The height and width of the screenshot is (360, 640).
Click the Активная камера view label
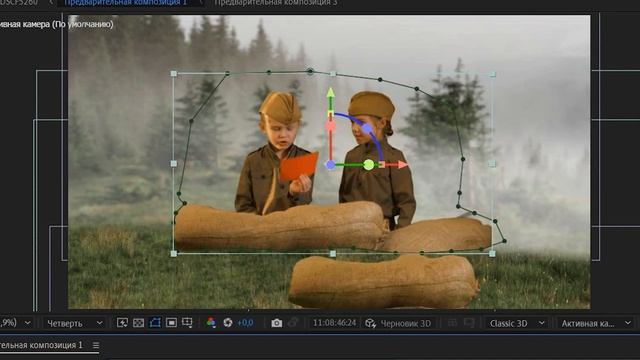57,24
